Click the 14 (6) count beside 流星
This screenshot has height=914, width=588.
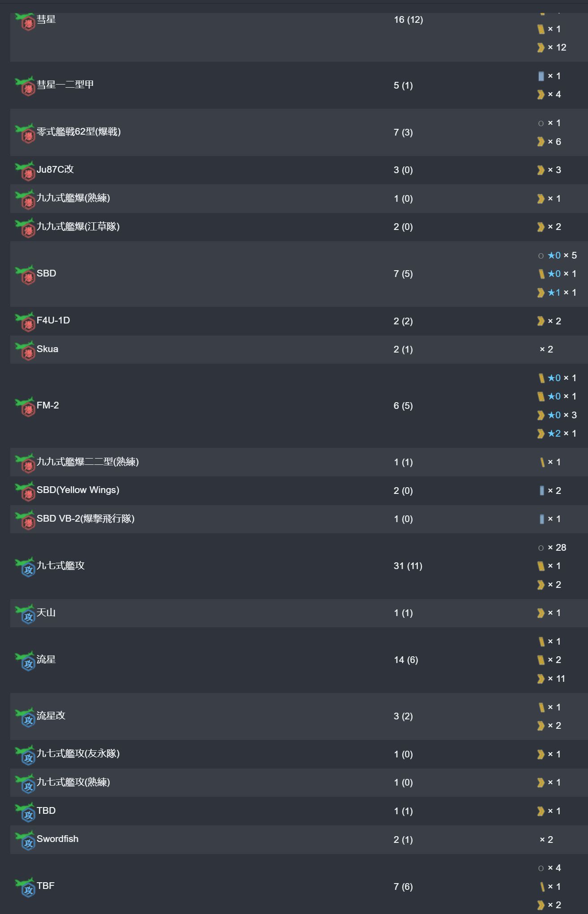[x=406, y=660]
